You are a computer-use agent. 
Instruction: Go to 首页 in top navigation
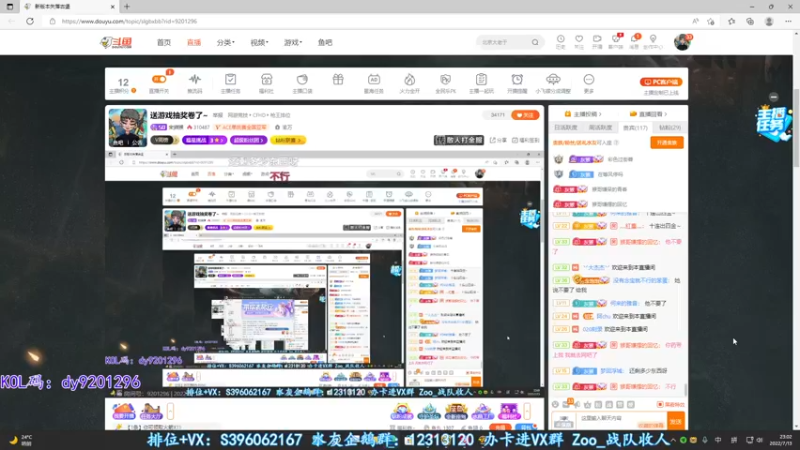[164, 42]
